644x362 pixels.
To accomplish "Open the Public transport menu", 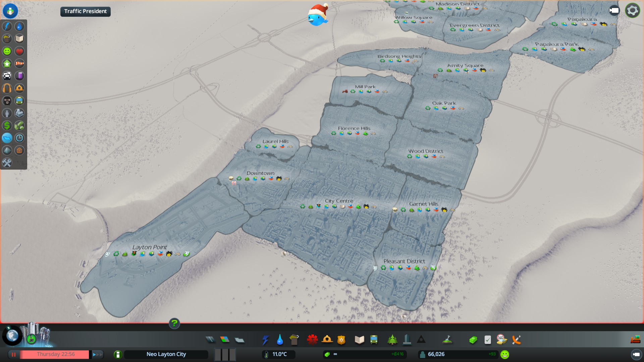I will click(x=374, y=340).
